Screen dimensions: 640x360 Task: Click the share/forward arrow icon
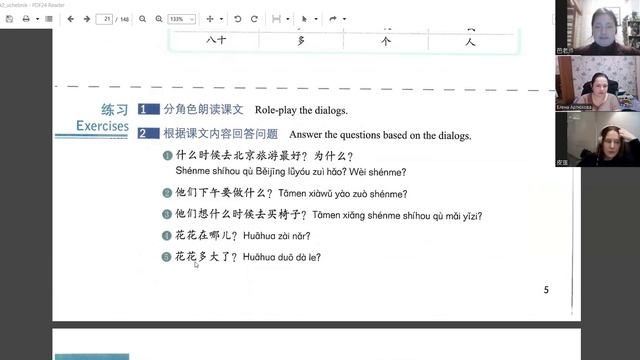coord(333,19)
